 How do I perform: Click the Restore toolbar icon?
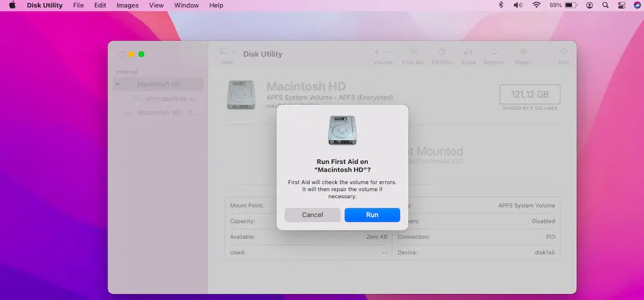click(494, 53)
